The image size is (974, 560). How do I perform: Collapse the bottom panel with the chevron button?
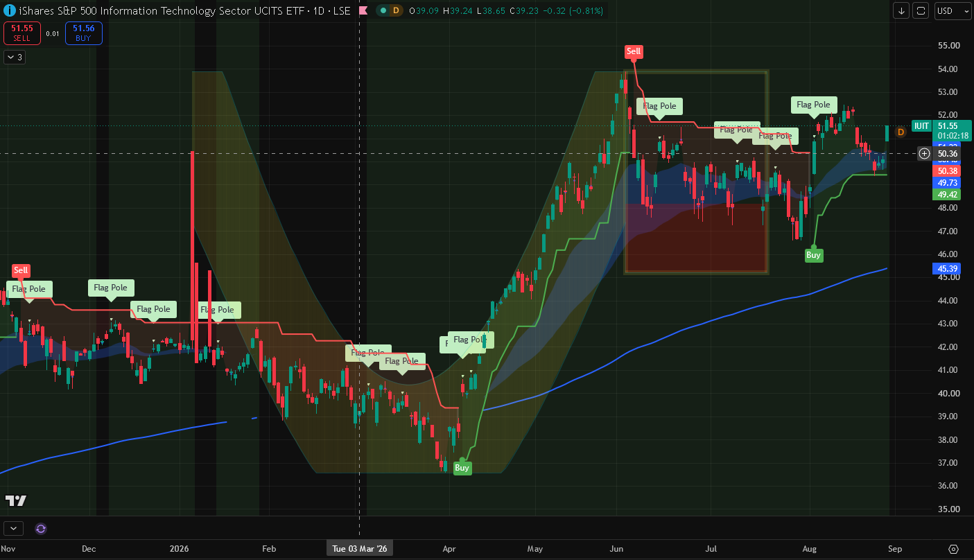pyautogui.click(x=14, y=529)
